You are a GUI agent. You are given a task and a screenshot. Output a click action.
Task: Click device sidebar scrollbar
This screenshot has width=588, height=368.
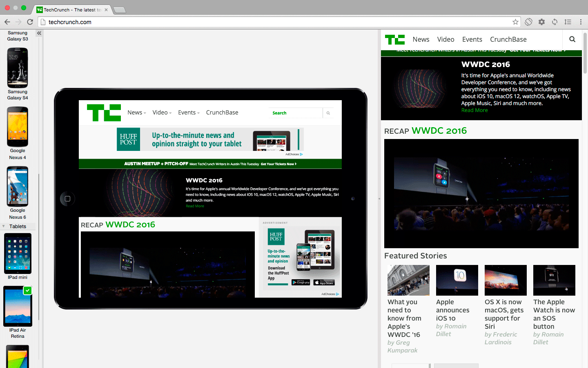[x=39, y=247]
